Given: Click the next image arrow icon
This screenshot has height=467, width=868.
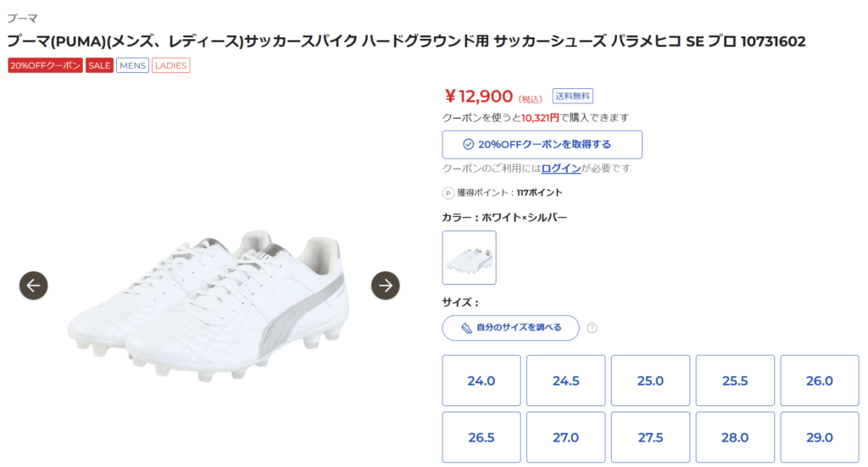Looking at the screenshot, I should tap(386, 286).
